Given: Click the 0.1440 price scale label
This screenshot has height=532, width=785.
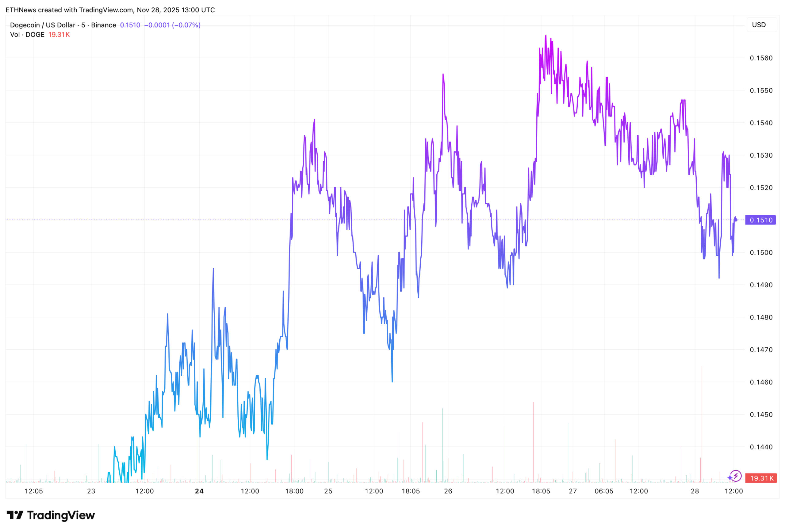Looking at the screenshot, I should click(761, 447).
